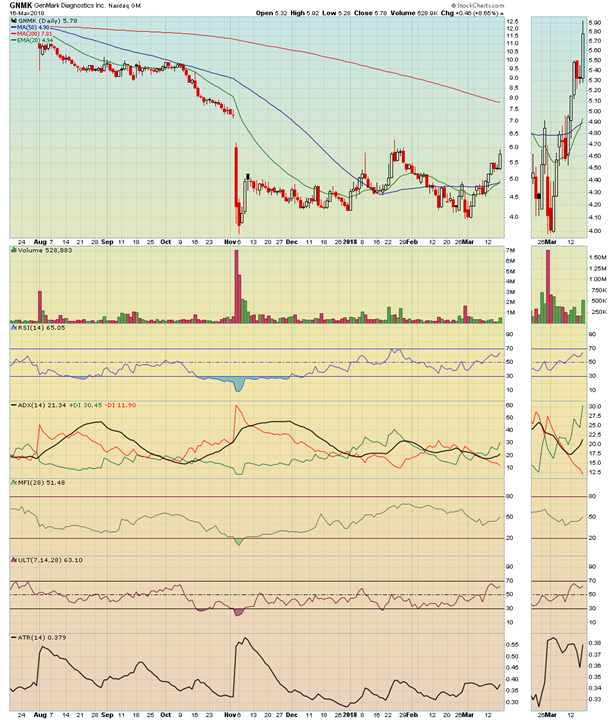Click the 7M tick on the volume axis

[510, 250]
